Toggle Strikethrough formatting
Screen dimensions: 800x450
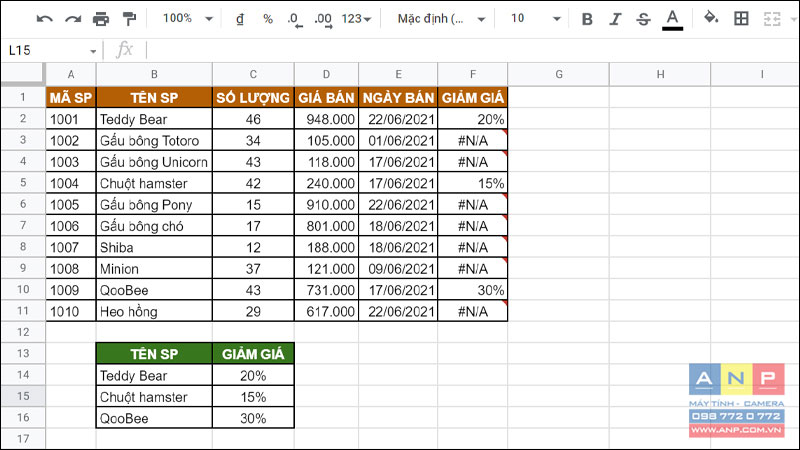click(643, 19)
